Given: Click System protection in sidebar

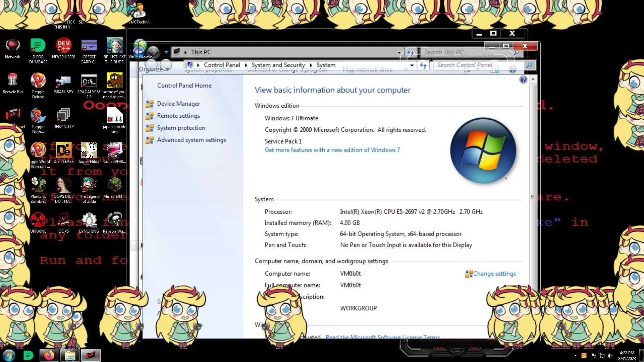Looking at the screenshot, I should [x=181, y=128].
